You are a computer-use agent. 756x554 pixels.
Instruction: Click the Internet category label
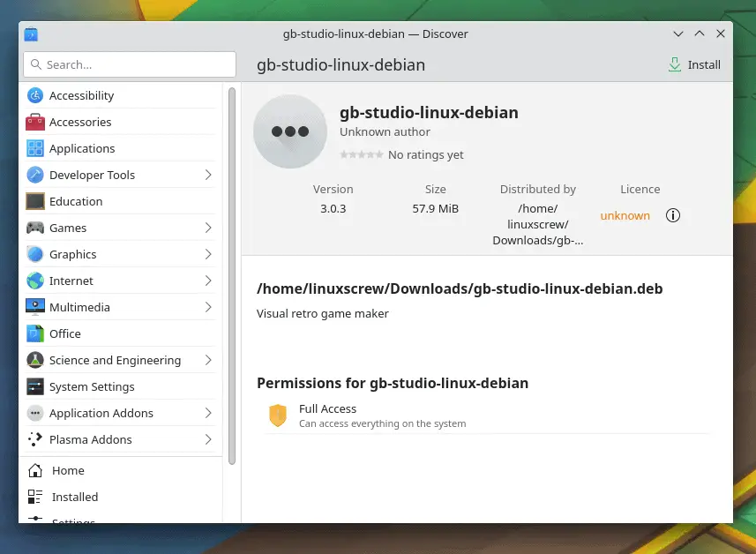71,281
